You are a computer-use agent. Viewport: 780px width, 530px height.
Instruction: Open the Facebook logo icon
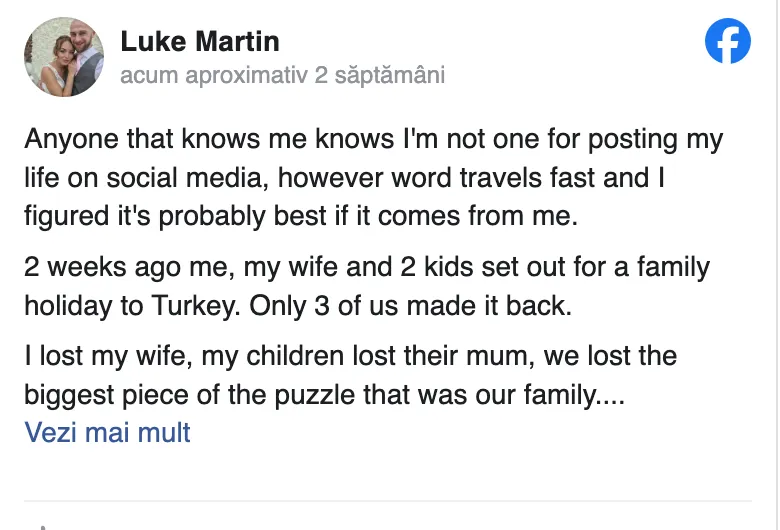[728, 41]
